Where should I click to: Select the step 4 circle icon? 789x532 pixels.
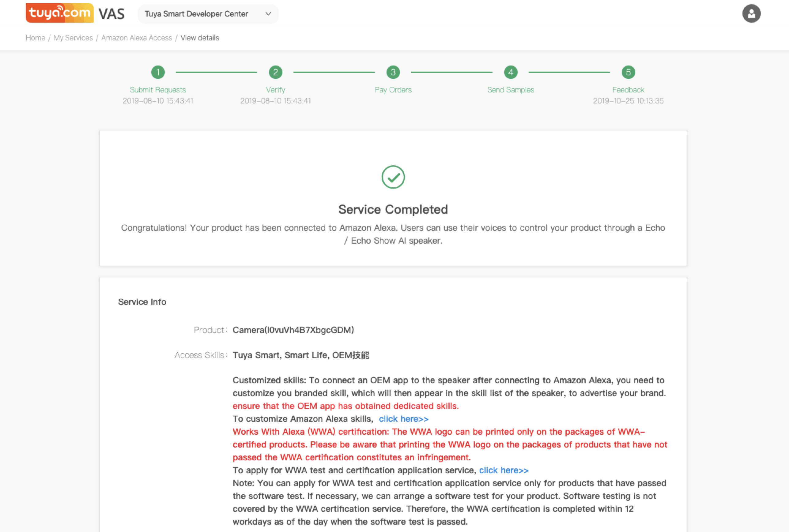tap(511, 72)
